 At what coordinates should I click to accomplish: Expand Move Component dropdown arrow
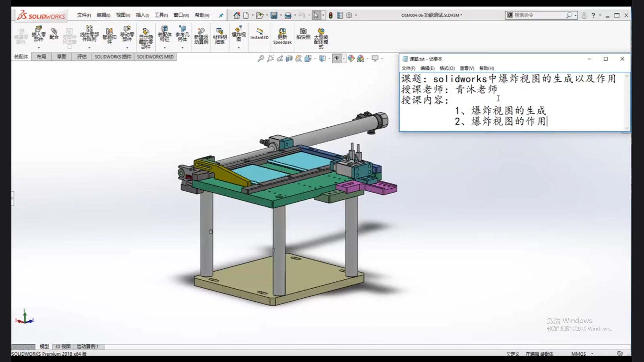127,48
